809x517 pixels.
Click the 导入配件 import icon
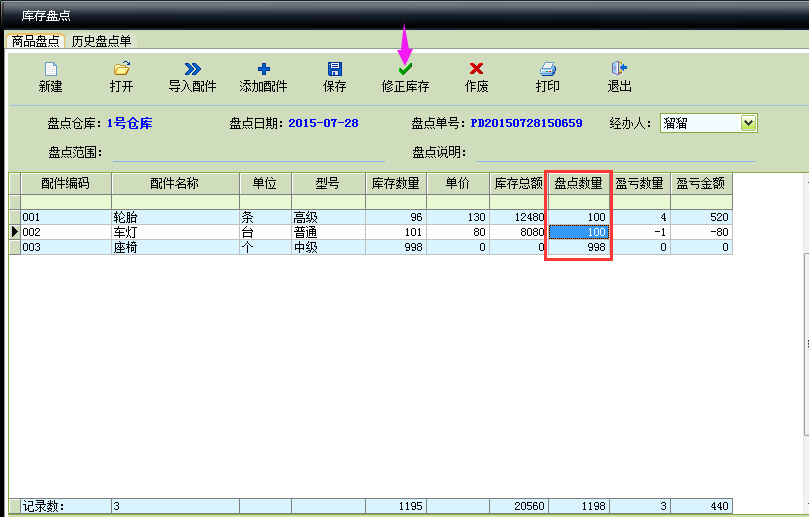(192, 69)
